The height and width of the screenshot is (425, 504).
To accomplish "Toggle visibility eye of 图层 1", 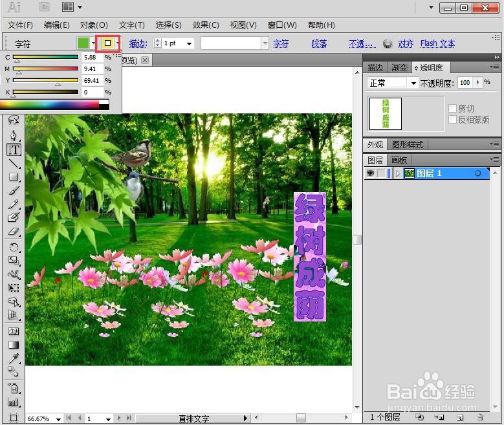I will point(371,173).
